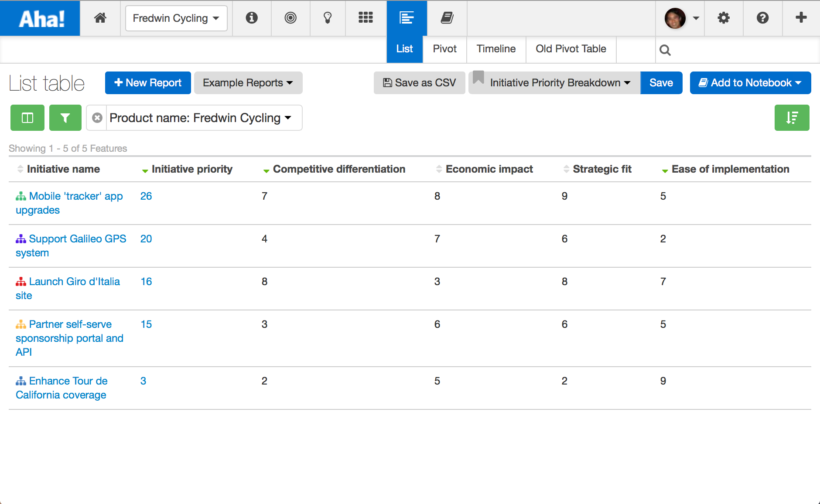Remove the Product name filter
This screenshot has width=820, height=504.
point(96,117)
